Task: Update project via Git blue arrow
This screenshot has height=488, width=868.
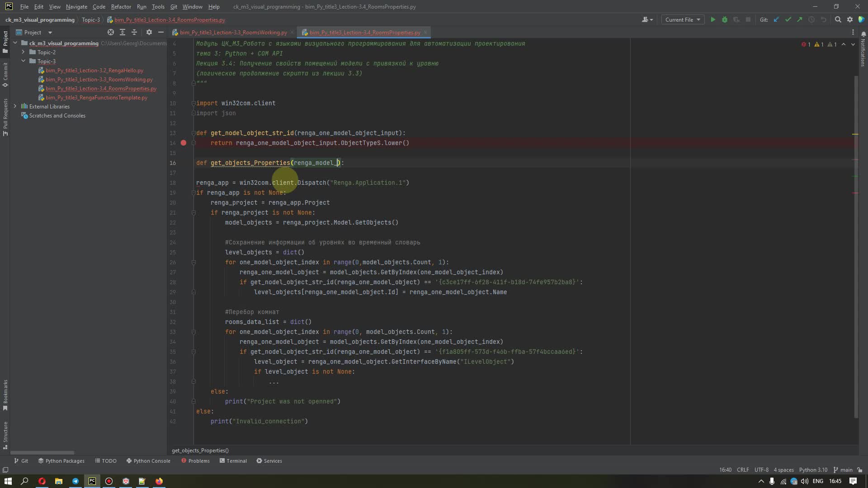Action: point(776,19)
